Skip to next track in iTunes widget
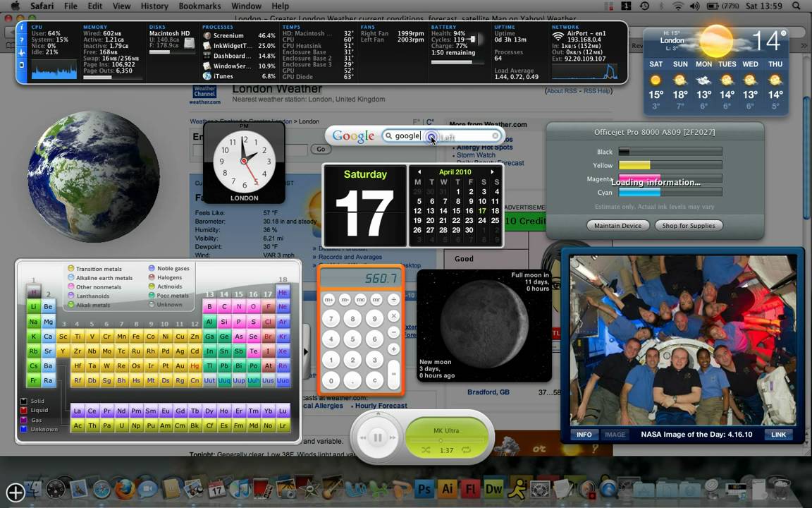 coord(393,438)
